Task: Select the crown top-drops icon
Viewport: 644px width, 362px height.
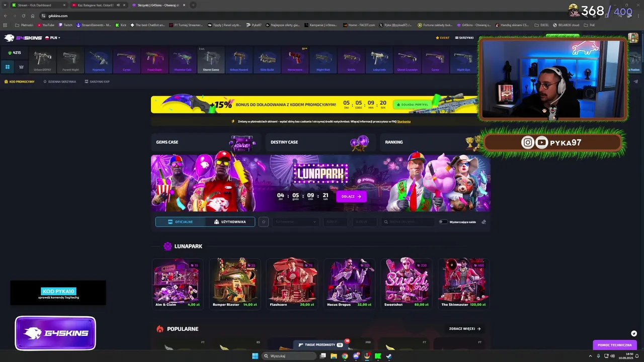Action: coord(21,66)
